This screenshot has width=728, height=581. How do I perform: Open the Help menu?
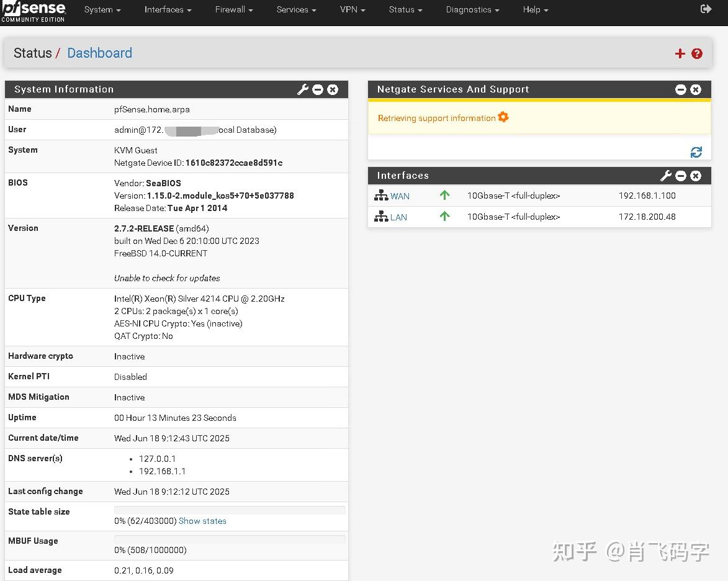coord(535,9)
